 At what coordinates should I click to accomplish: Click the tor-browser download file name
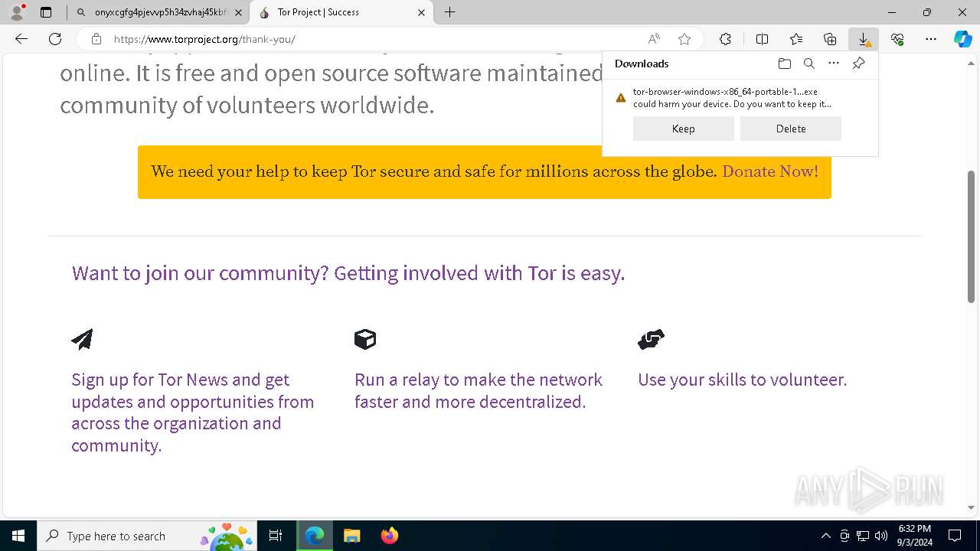click(725, 92)
